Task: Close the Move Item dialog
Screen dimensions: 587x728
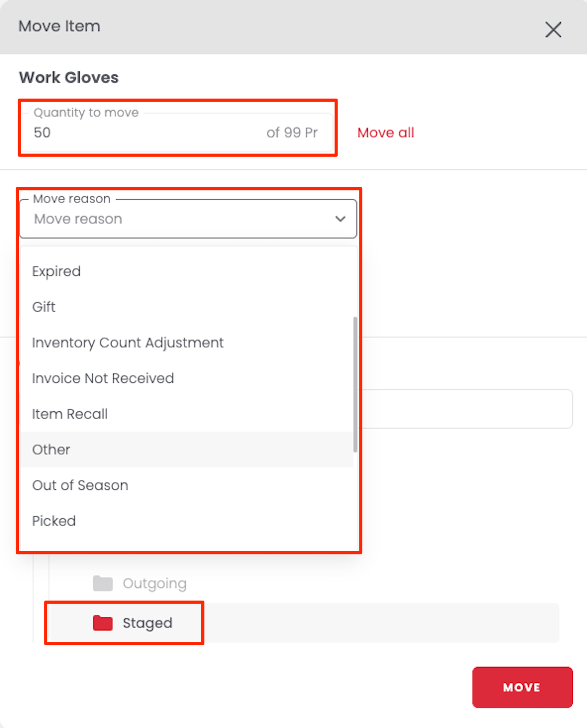Action: 553,29
